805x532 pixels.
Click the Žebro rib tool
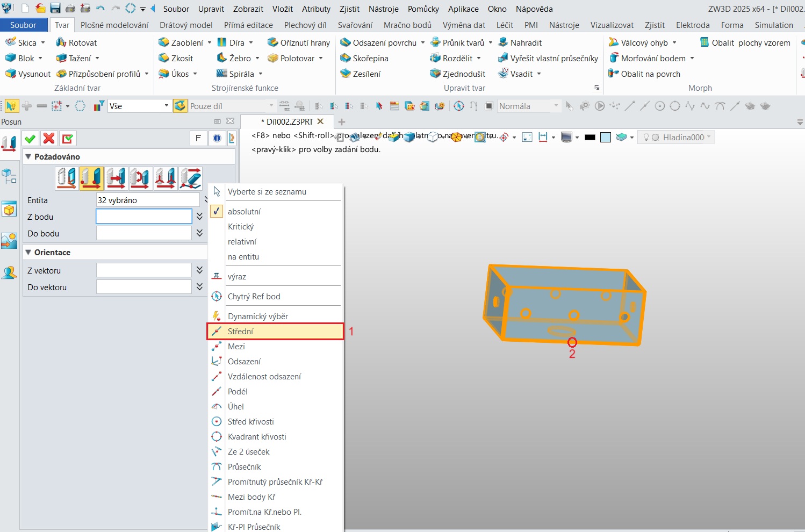tap(234, 58)
